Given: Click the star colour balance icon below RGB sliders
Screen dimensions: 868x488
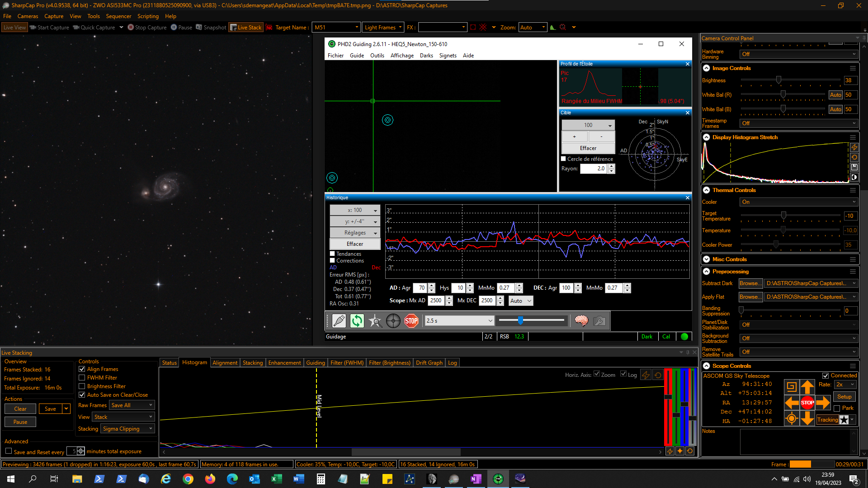Looking at the screenshot, I should point(679,451).
